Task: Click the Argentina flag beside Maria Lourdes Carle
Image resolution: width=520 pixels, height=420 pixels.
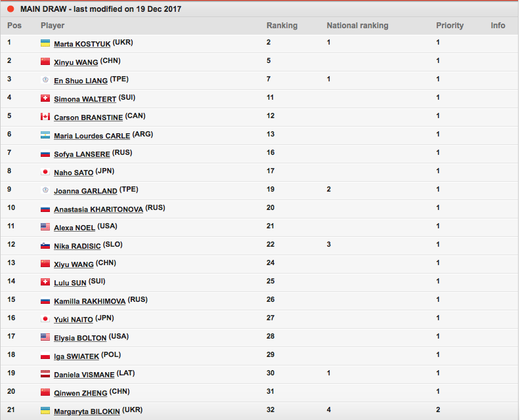Action: click(x=45, y=135)
